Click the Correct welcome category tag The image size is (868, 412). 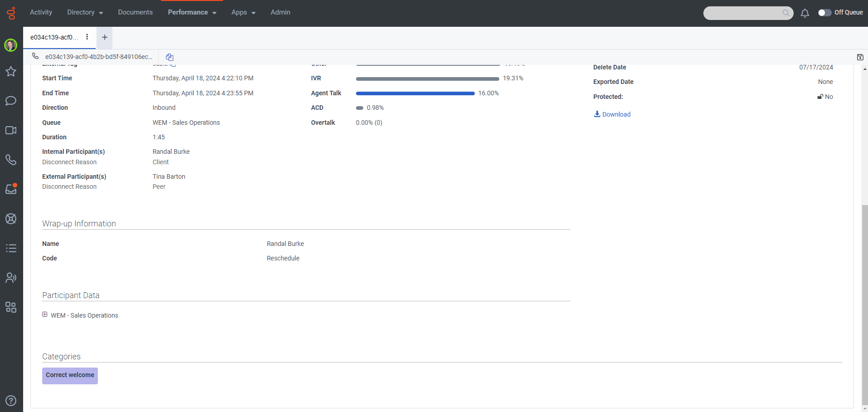tap(69, 375)
